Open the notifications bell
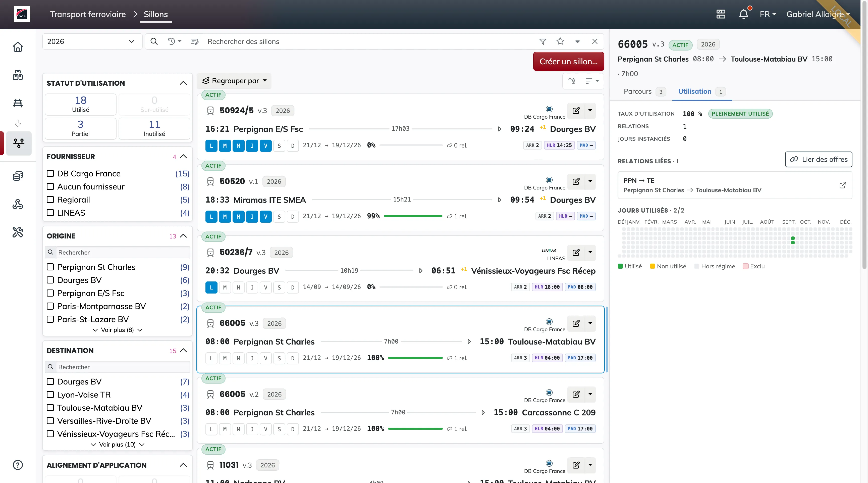 click(x=743, y=14)
